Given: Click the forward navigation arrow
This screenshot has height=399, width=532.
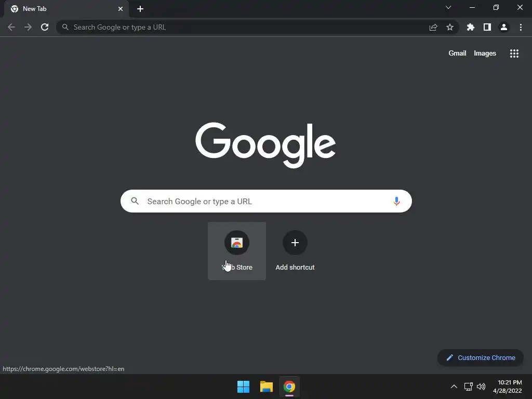Looking at the screenshot, I should pyautogui.click(x=28, y=27).
